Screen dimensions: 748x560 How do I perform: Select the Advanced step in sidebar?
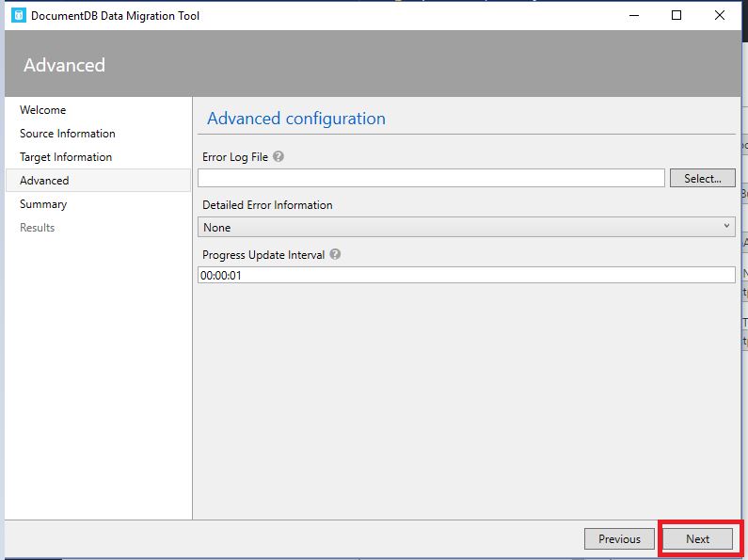[x=98, y=181]
